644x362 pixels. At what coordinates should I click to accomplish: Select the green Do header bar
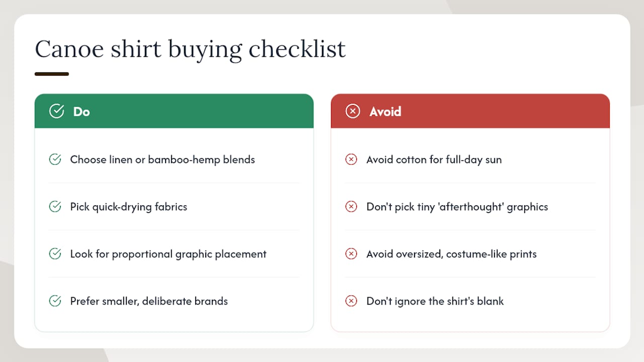(174, 111)
